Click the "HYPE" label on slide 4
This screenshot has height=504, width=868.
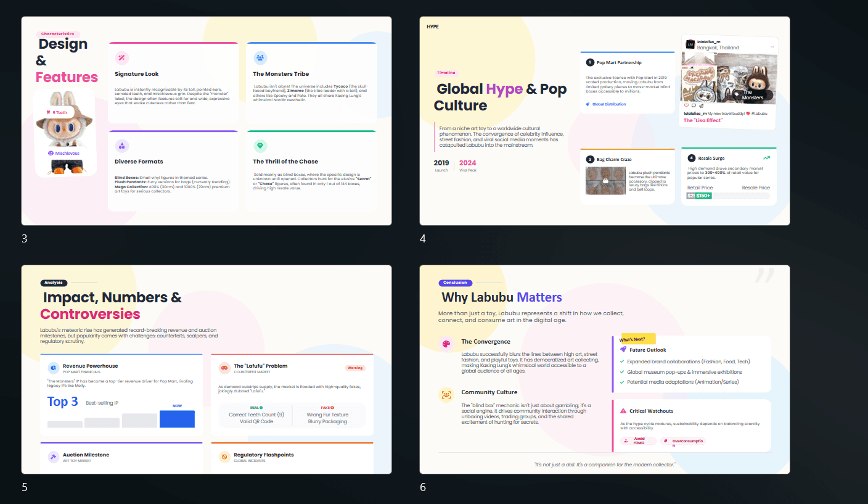(x=433, y=27)
